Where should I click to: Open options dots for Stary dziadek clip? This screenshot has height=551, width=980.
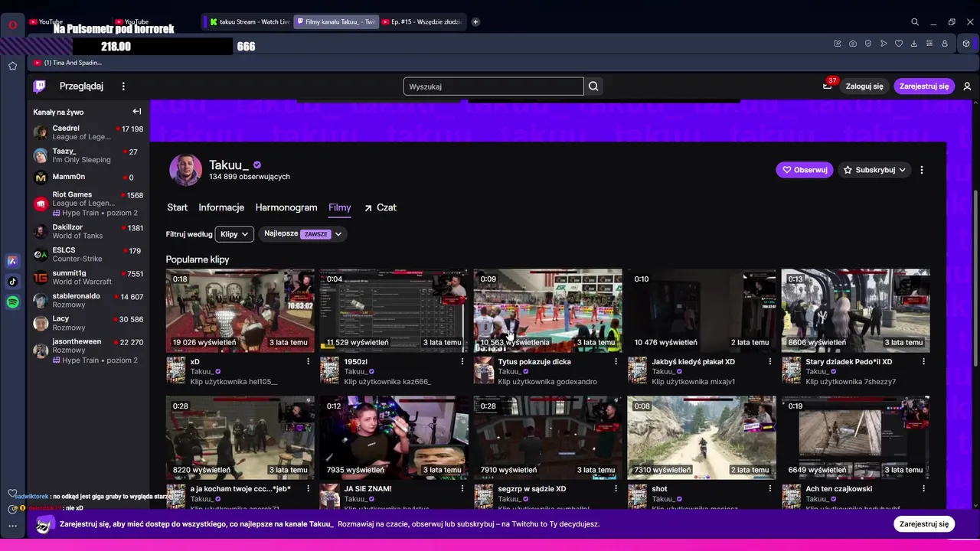tap(923, 361)
